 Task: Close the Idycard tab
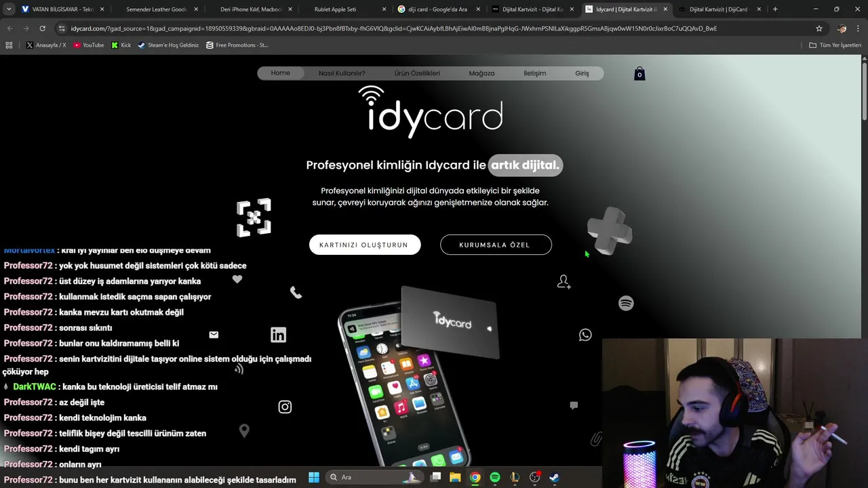(665, 9)
